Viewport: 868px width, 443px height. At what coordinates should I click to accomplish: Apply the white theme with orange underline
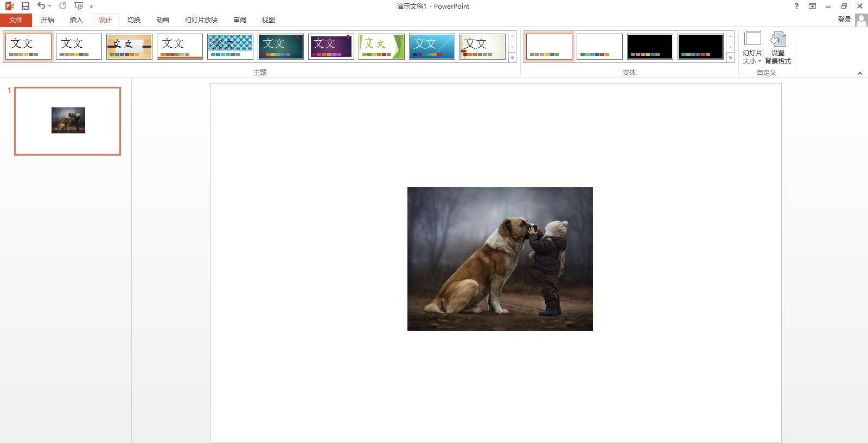[180, 47]
